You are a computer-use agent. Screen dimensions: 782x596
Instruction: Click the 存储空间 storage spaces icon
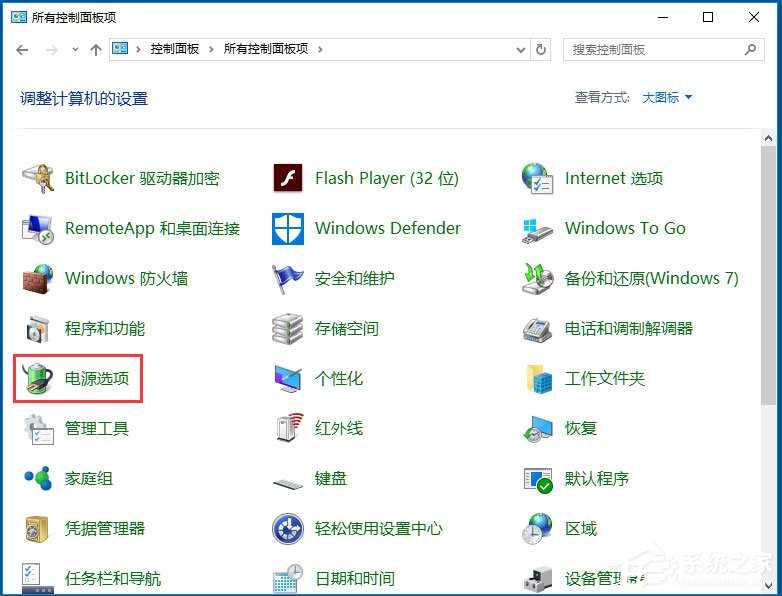click(288, 328)
